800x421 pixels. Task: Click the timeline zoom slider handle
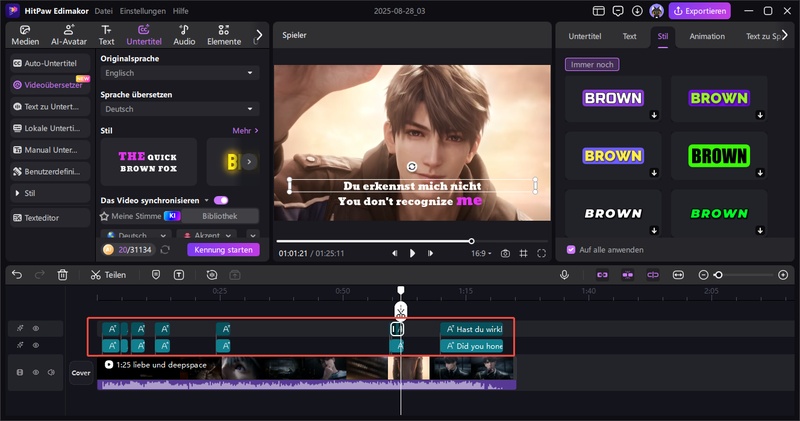[718, 275]
